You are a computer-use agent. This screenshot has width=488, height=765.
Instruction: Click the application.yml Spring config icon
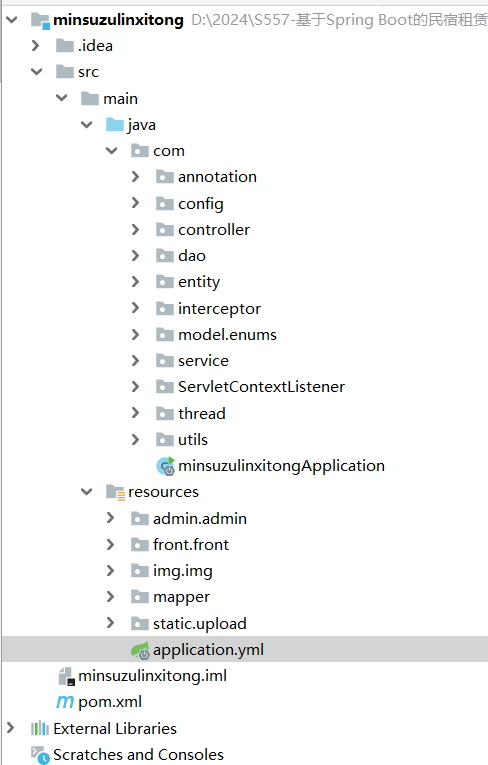(x=141, y=650)
